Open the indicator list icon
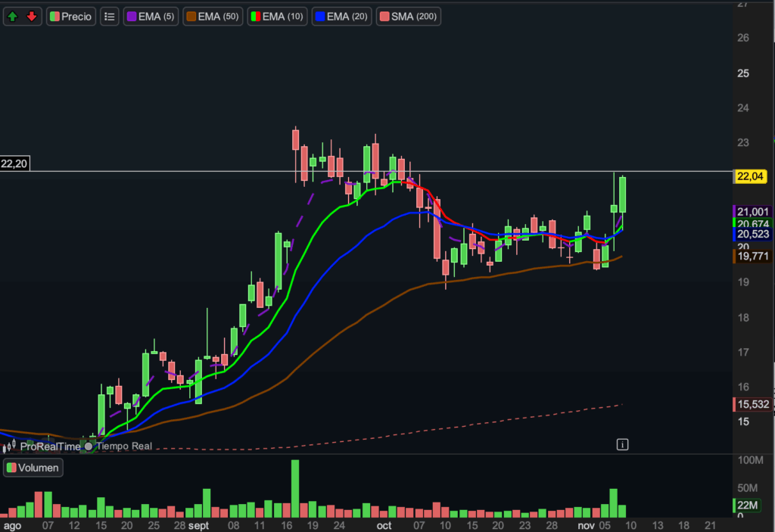Screen dimensions: 775x532 (110, 16)
